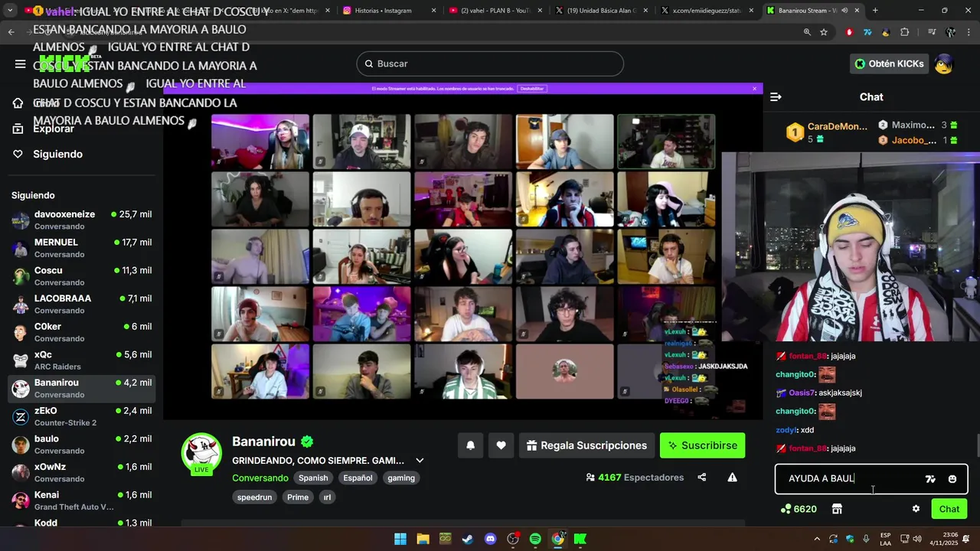Open Spotify from the taskbar

pyautogui.click(x=535, y=539)
